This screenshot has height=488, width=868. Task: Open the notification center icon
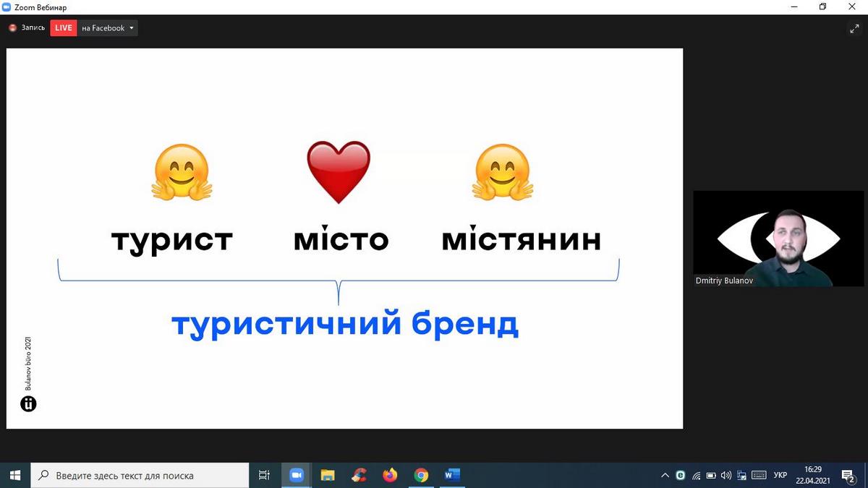[x=848, y=475]
